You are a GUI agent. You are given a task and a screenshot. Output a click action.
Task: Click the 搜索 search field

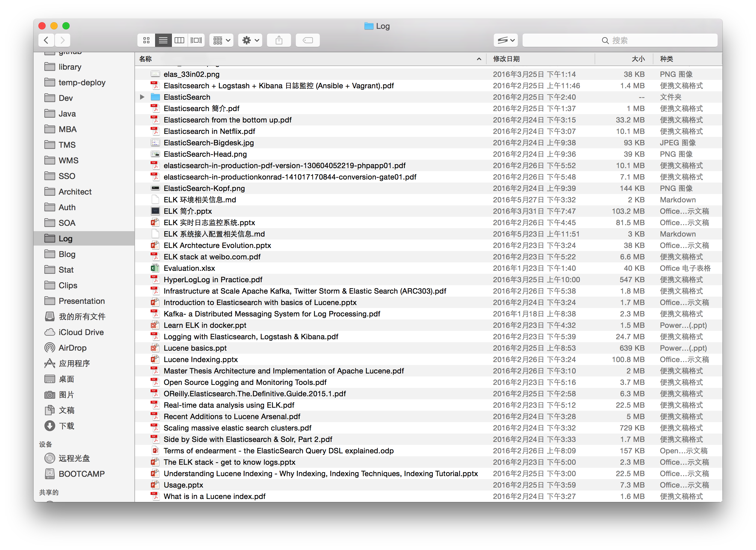[620, 40]
